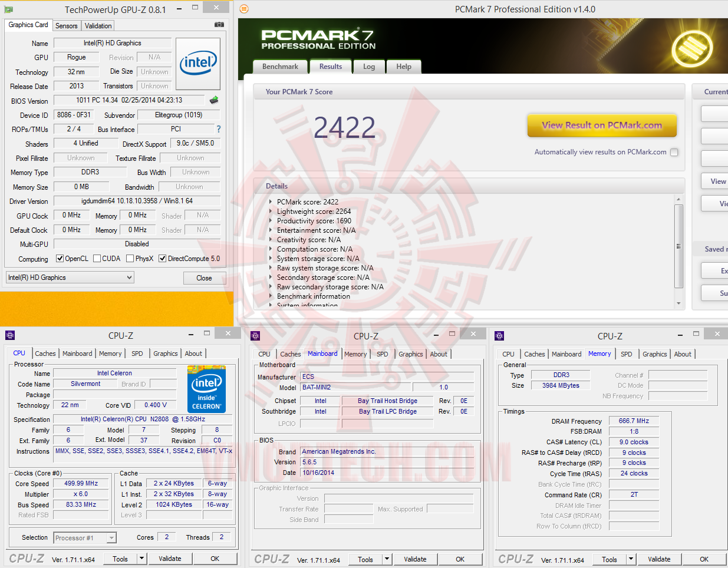The width and height of the screenshot is (728, 568).
Task: Click the Intel Celeron badge in CPU-Z
Action: click(206, 389)
